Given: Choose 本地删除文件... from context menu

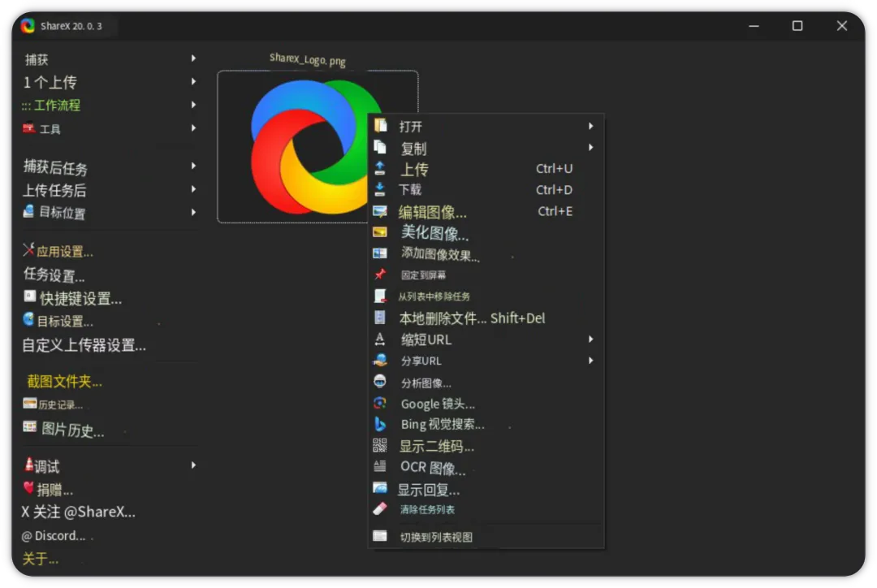Looking at the screenshot, I should click(486, 318).
